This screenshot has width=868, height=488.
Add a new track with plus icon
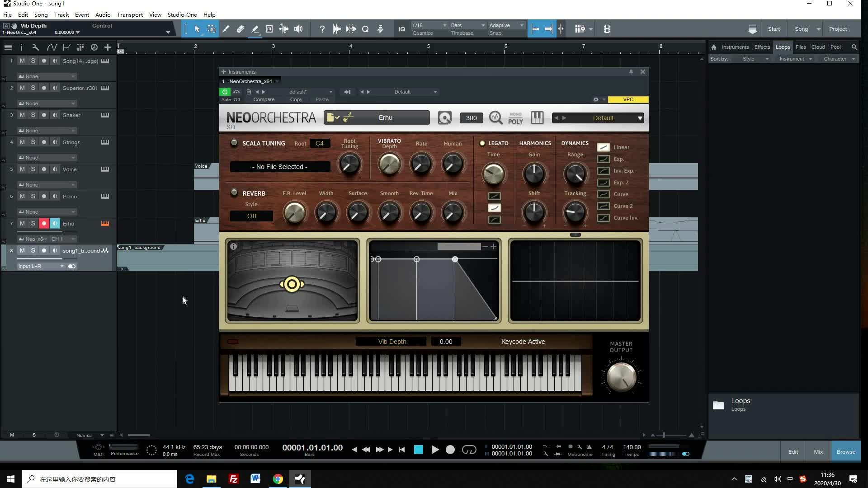108,47
